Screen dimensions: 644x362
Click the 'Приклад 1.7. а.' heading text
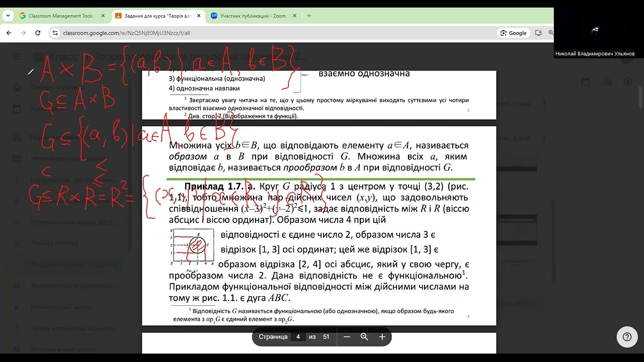[220, 187]
